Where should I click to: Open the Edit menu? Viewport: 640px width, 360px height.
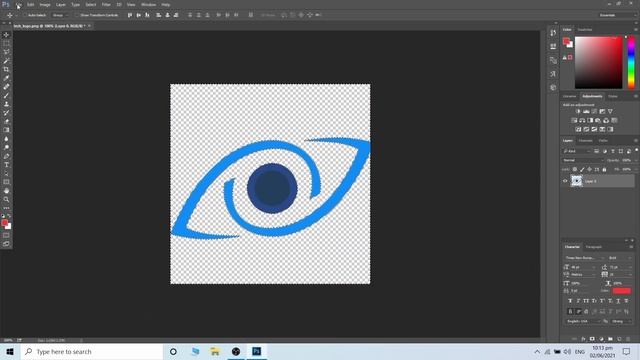click(31, 4)
